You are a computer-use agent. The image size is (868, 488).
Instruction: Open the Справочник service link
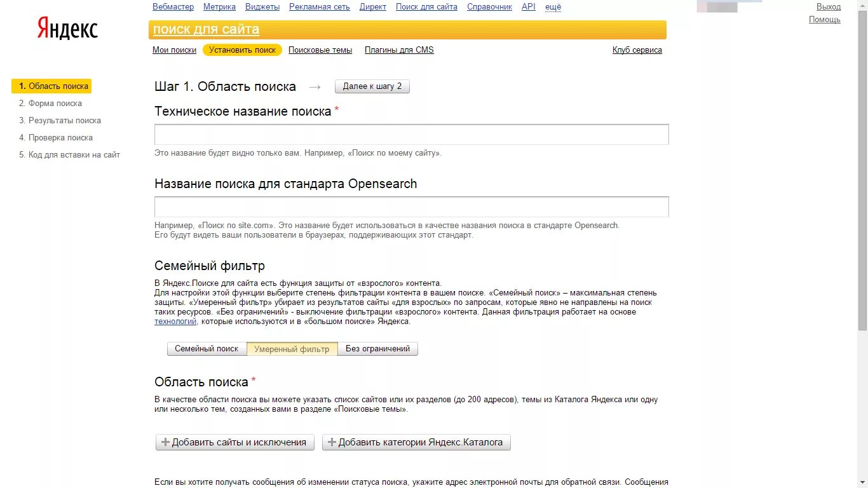coord(489,7)
